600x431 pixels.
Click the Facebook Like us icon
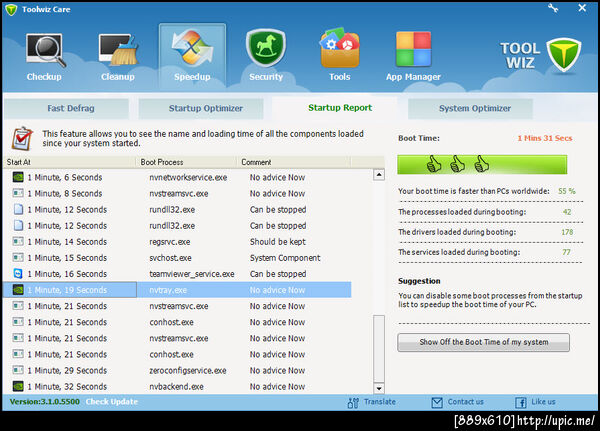tap(521, 402)
